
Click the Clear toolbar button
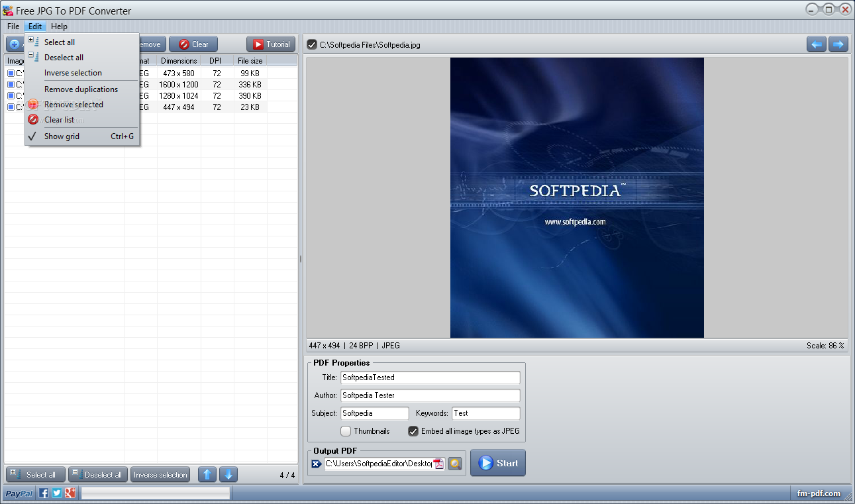click(193, 44)
